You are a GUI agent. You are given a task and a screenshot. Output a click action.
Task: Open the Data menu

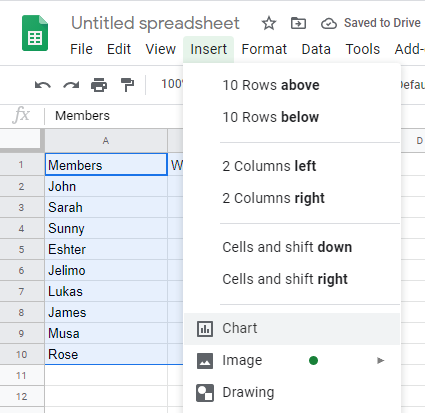(x=316, y=49)
